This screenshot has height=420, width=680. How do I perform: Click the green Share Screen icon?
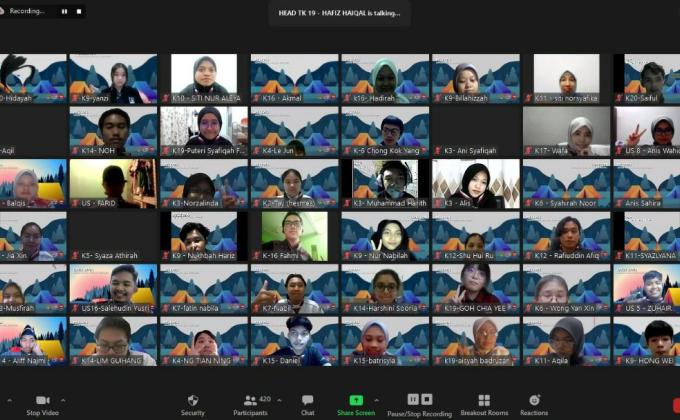coord(356,400)
